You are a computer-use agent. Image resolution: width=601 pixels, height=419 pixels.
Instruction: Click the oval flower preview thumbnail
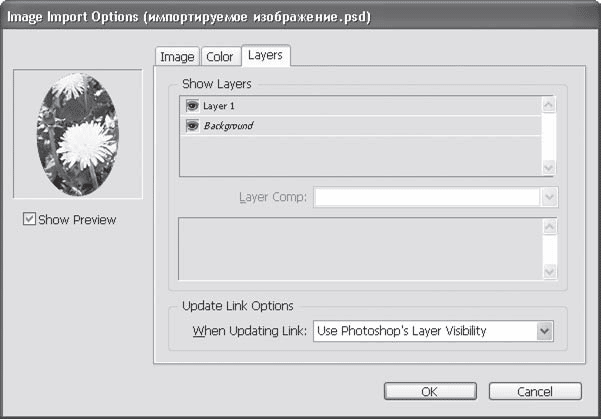77,133
